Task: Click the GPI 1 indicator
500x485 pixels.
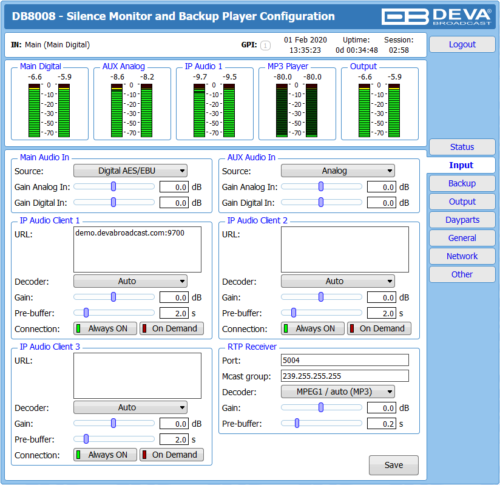Action: click(265, 45)
